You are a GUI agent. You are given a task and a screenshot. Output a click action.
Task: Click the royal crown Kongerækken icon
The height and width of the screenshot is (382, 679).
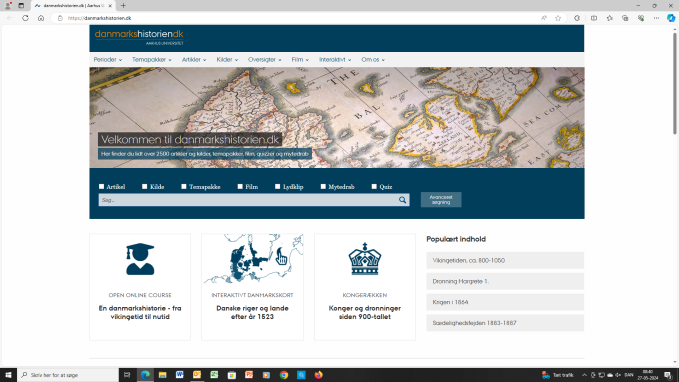coord(365,259)
